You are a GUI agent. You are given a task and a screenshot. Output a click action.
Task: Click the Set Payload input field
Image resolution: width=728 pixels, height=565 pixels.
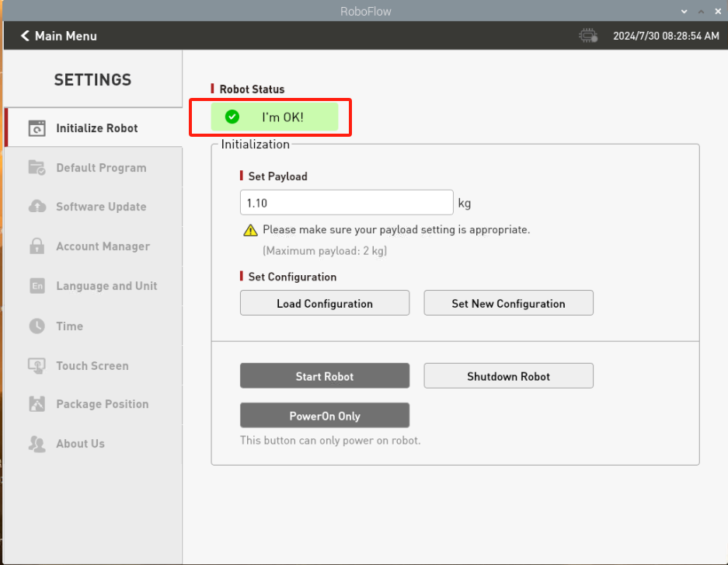pyautogui.click(x=346, y=203)
